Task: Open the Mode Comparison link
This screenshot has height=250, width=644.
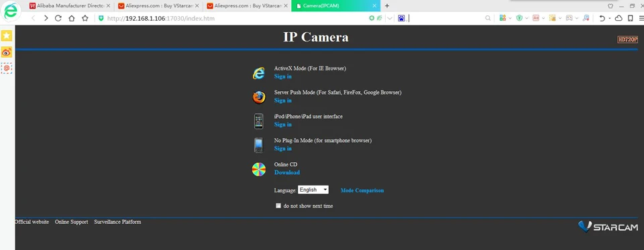Action: pyautogui.click(x=362, y=190)
